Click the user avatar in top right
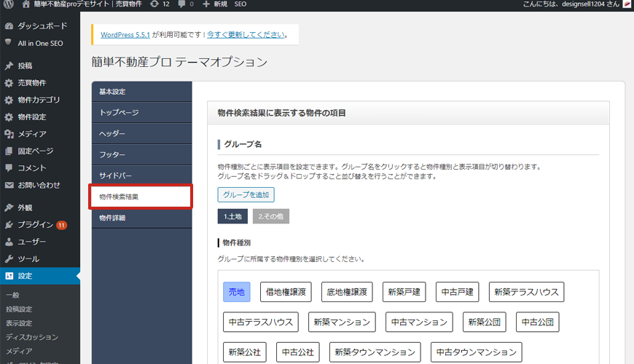634x364 pixels. pos(626,4)
